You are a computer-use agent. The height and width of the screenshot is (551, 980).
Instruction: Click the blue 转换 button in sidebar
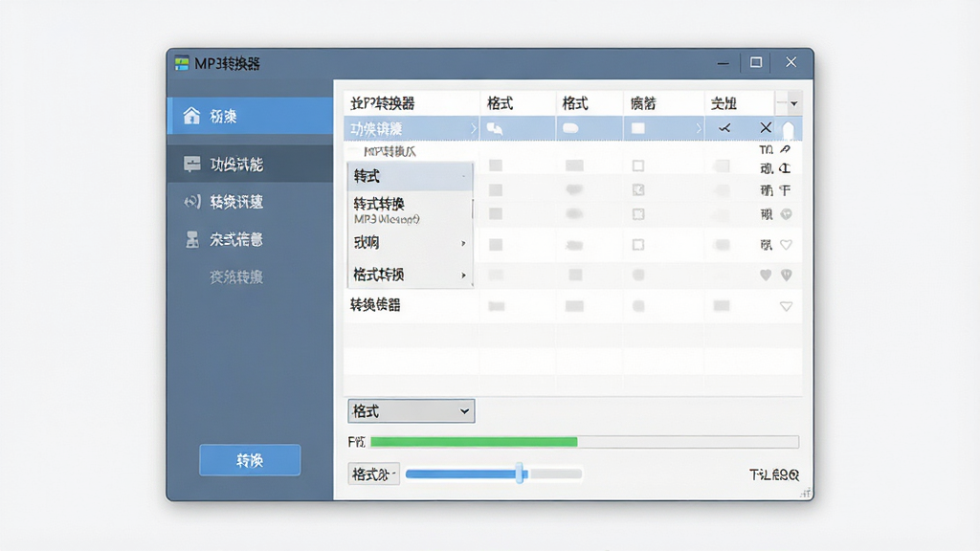[x=250, y=460]
